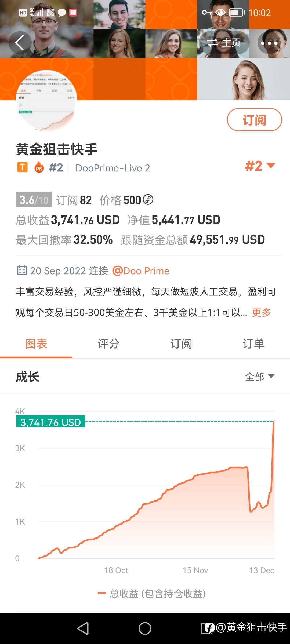This screenshot has width=290, height=644.
Task: Tap the 3,741.76 USD chart value label
Action: [51, 422]
